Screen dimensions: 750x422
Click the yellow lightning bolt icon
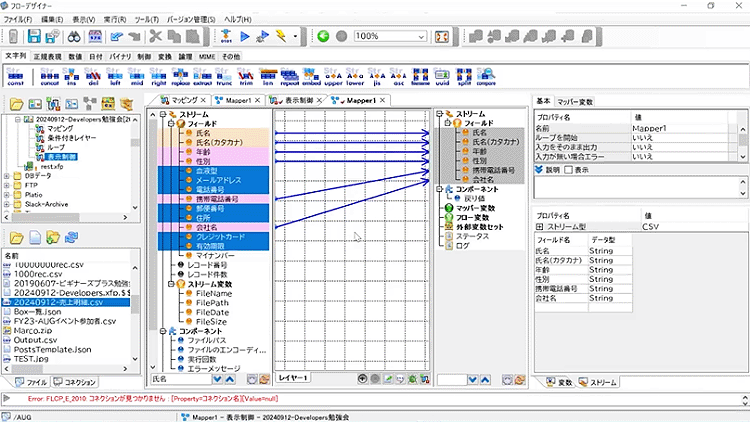(281, 36)
